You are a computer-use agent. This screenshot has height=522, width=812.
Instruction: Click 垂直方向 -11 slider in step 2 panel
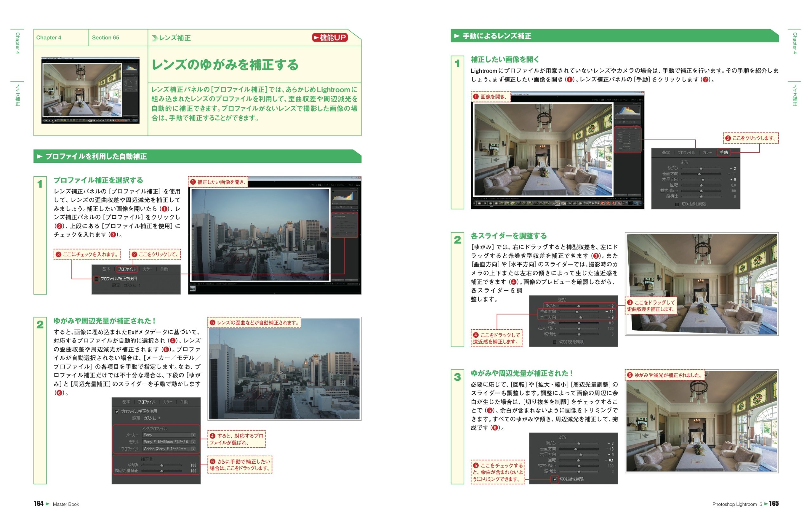point(579,312)
